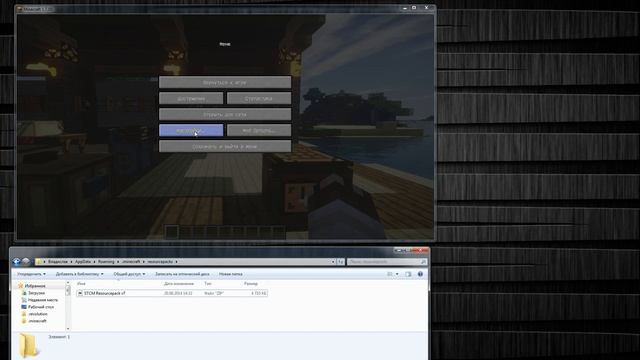
Task: Click the navigation pane scrollbar down arrow
Action: [68, 329]
